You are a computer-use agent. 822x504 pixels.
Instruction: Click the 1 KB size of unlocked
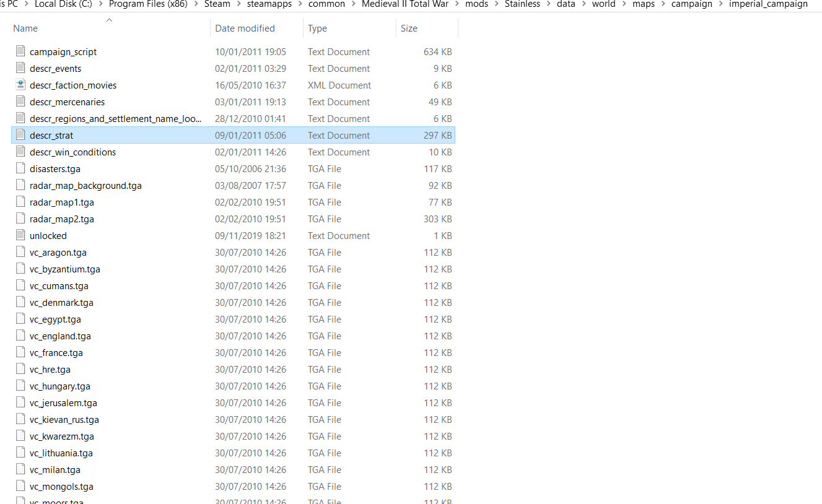click(443, 235)
